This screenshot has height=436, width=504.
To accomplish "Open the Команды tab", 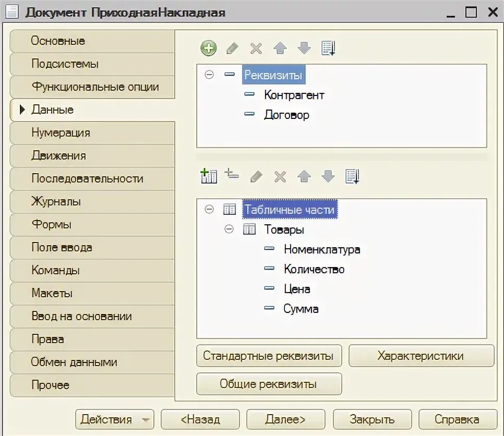I will click(92, 271).
